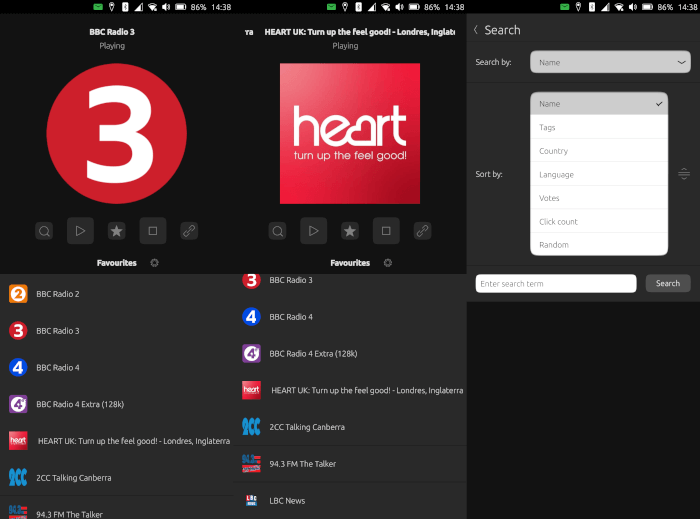Select Click count in the sort list
Image resolution: width=700 pixels, height=519 pixels.
click(599, 222)
